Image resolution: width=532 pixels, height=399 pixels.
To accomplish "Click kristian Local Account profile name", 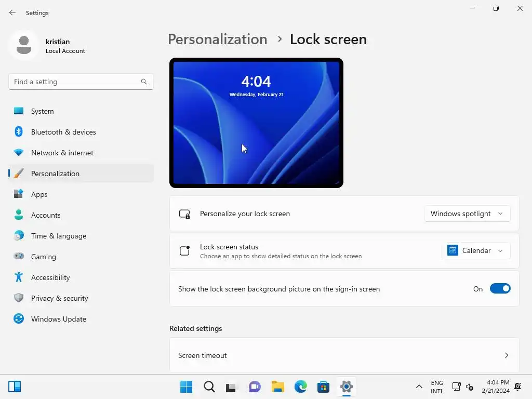I will tap(65, 46).
